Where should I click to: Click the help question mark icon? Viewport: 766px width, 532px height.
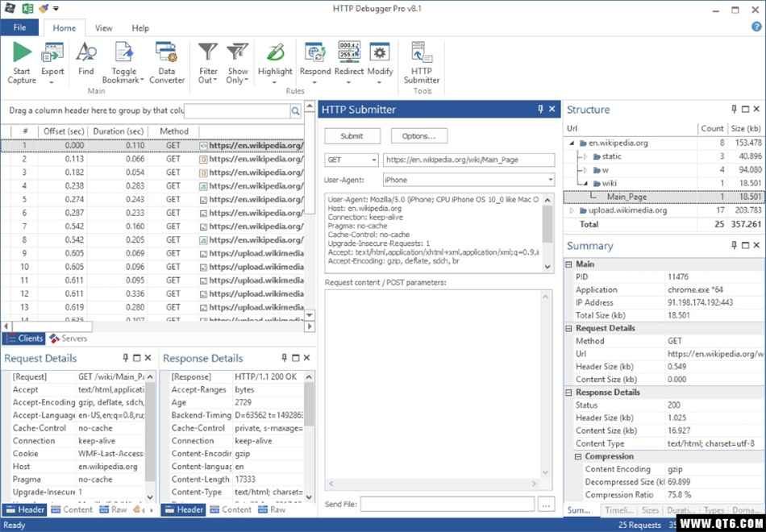756,27
